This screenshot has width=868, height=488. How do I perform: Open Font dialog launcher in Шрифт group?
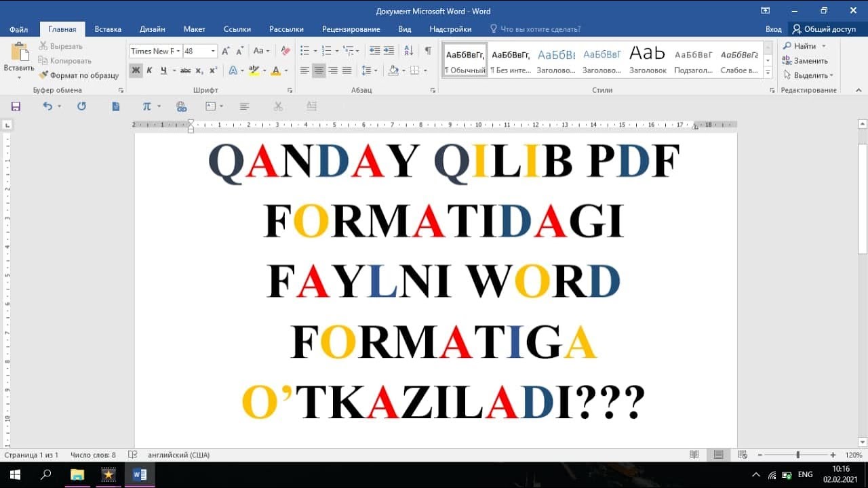pyautogui.click(x=290, y=90)
